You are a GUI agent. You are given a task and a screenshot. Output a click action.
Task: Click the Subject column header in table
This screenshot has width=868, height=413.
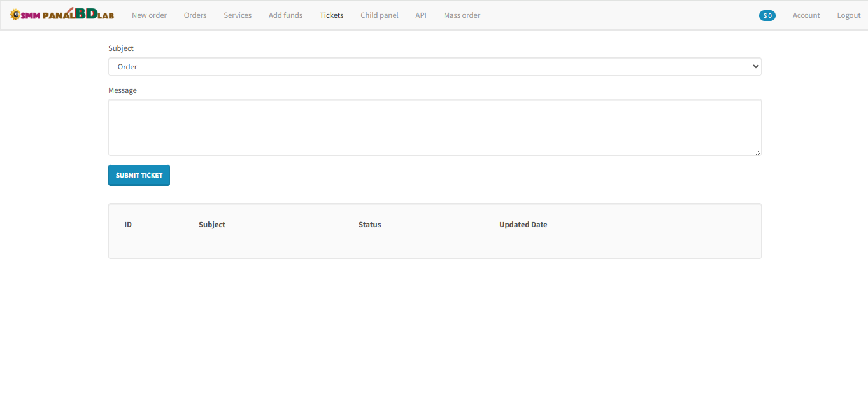click(212, 225)
